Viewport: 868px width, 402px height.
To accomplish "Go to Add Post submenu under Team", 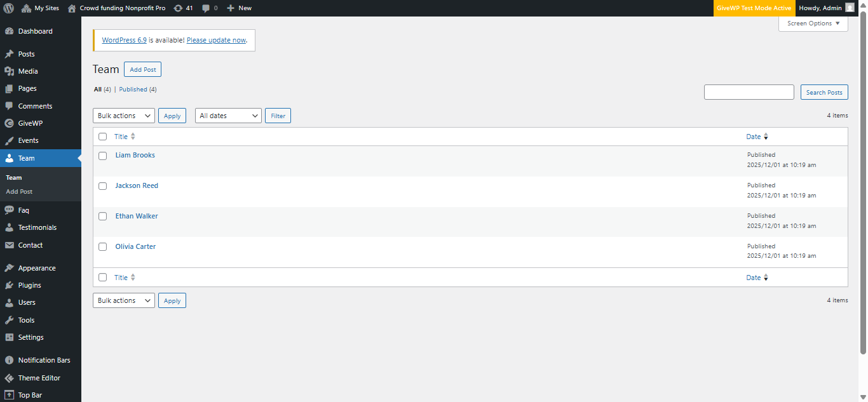I will pos(19,191).
